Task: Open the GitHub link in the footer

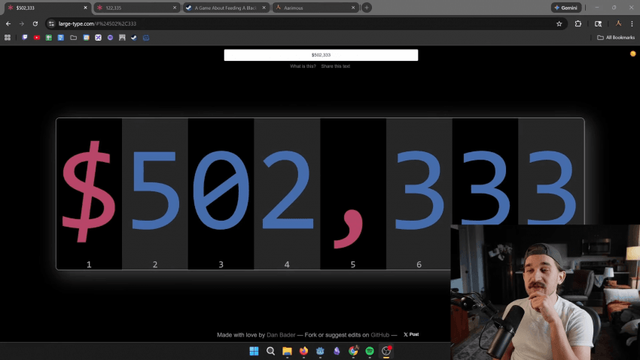Action: [x=380, y=335]
